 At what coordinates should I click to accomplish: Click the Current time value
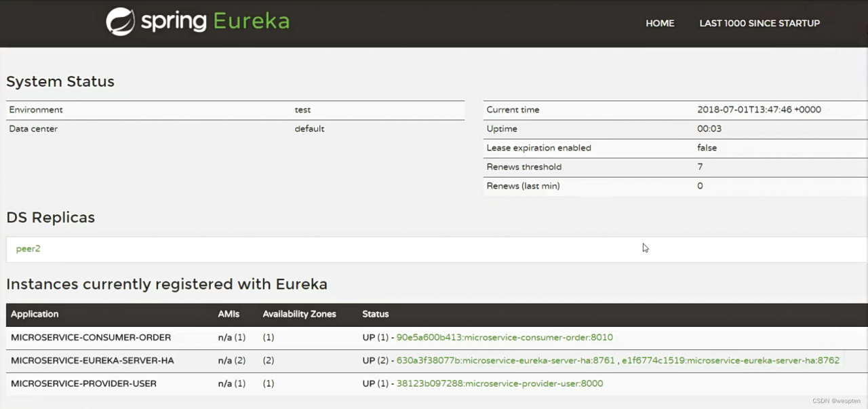(759, 110)
